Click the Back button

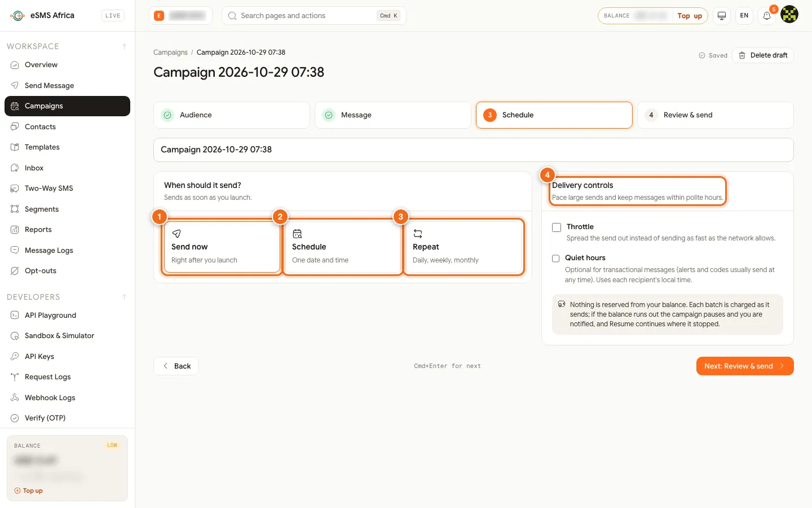point(176,366)
